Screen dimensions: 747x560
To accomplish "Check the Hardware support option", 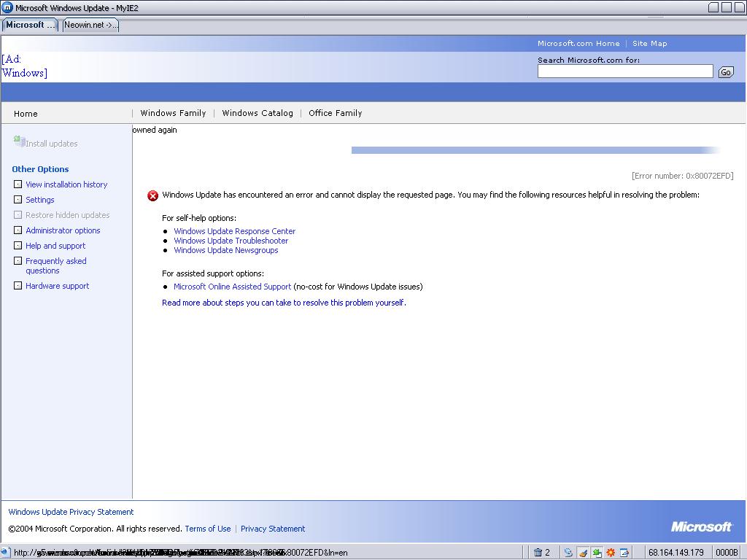I will tap(18, 285).
